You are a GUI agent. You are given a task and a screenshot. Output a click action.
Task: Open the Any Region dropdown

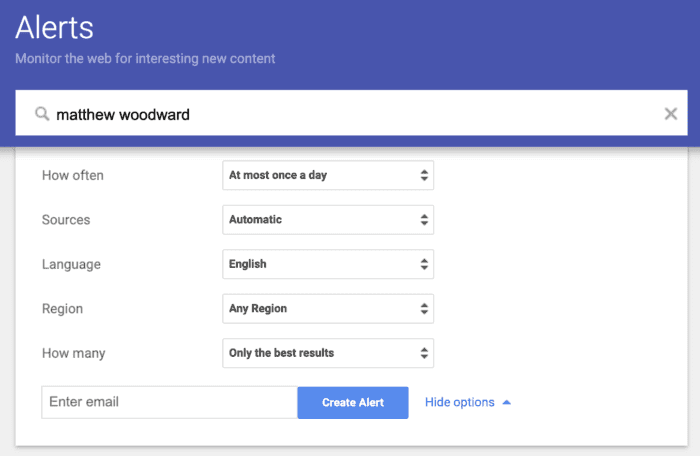328,309
